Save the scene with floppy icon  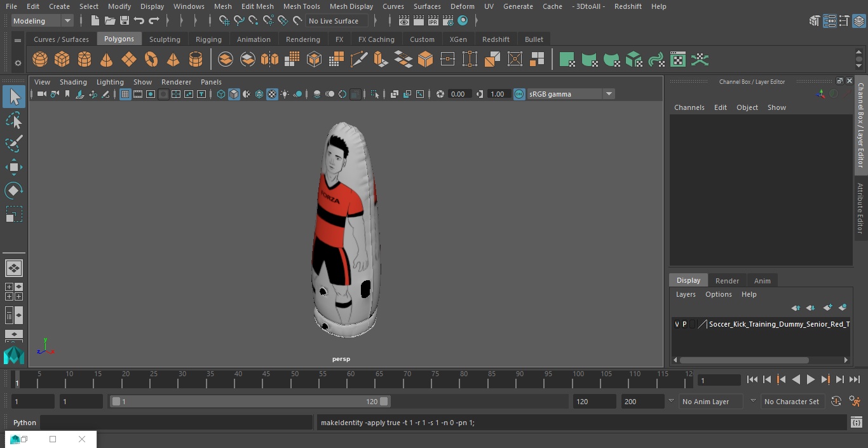(125, 21)
